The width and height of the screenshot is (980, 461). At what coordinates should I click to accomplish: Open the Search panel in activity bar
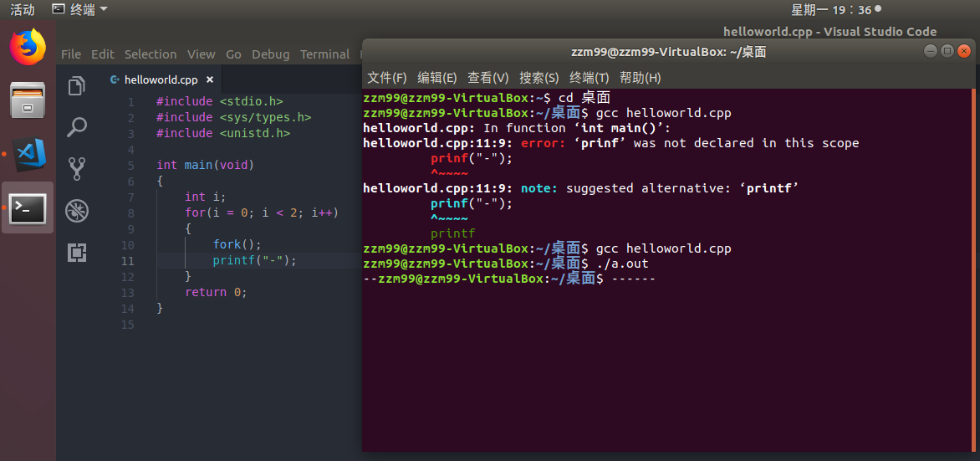[x=77, y=127]
